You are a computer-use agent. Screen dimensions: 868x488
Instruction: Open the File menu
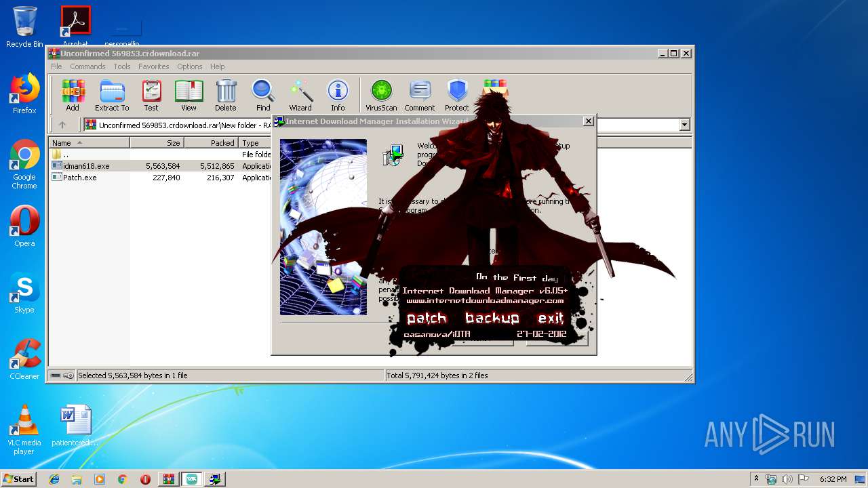[56, 66]
